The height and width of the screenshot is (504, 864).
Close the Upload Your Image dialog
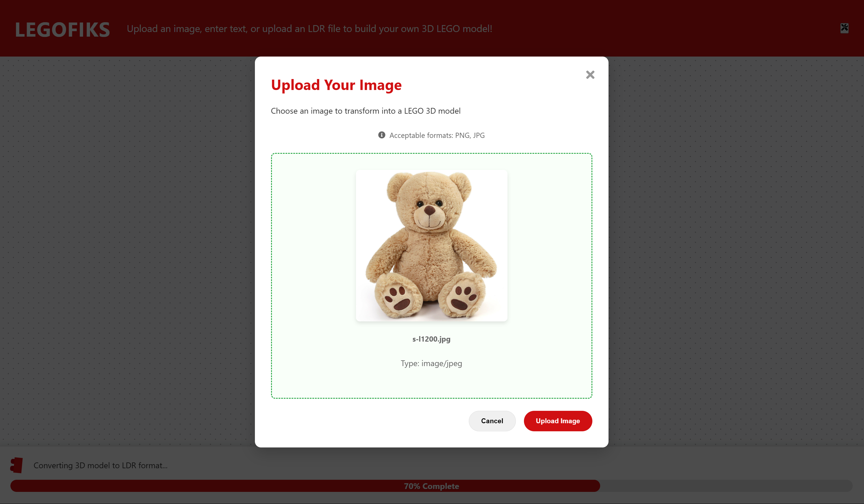(x=590, y=75)
